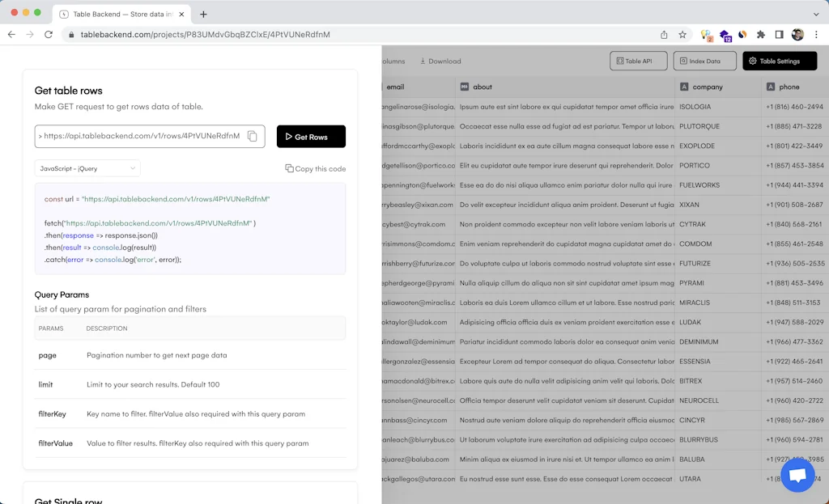Image resolution: width=829 pixels, height=504 pixels.
Task: Open the JavaScript - jQuery language dropdown
Action: coord(88,167)
